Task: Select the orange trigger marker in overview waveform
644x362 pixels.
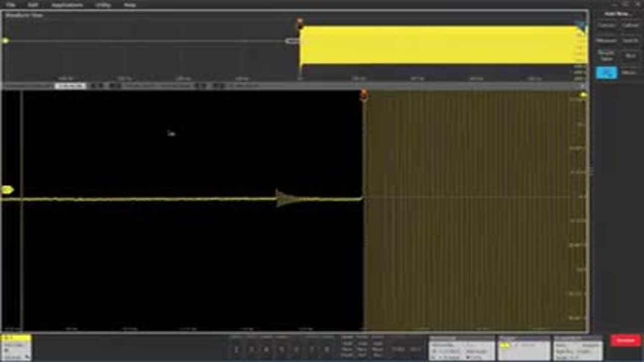Action: click(x=300, y=23)
